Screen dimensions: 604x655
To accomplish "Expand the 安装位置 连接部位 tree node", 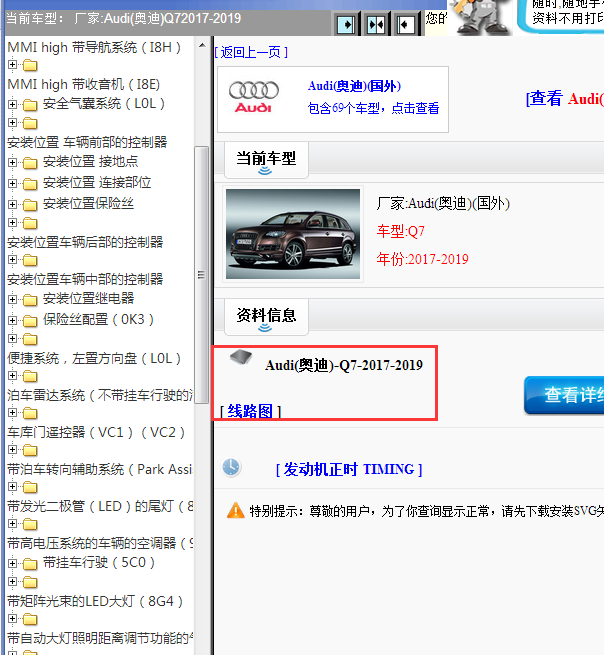I will [x=13, y=183].
